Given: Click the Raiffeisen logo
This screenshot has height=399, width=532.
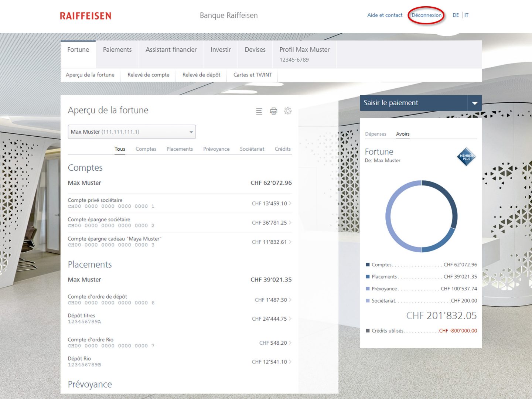Looking at the screenshot, I should 85,16.
